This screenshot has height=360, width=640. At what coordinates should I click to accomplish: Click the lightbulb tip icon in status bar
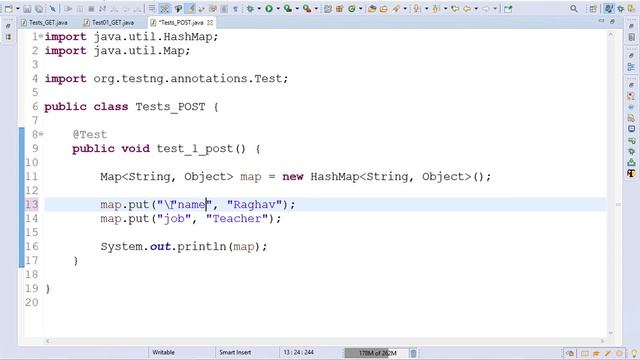[635, 353]
